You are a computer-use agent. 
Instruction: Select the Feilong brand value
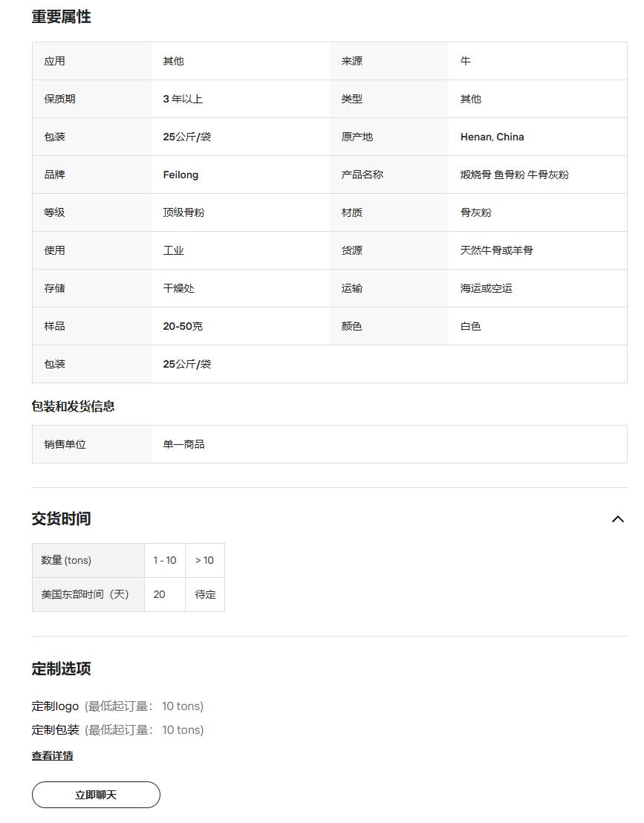[x=180, y=175]
